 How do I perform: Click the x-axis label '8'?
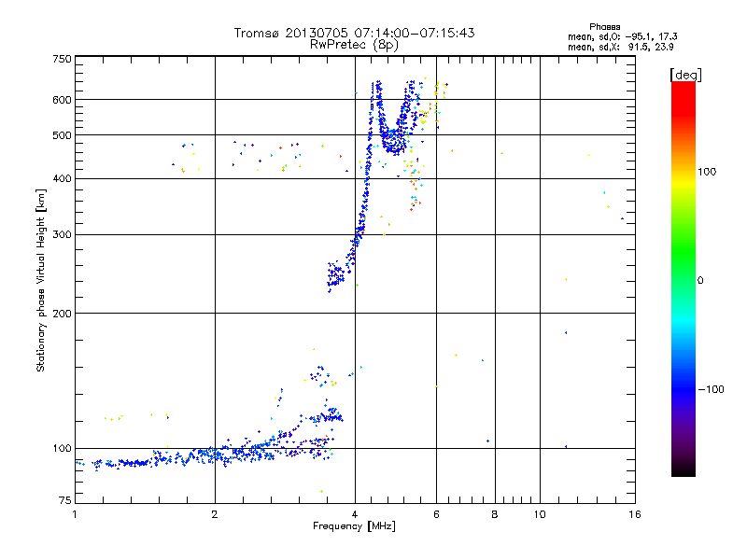(495, 514)
